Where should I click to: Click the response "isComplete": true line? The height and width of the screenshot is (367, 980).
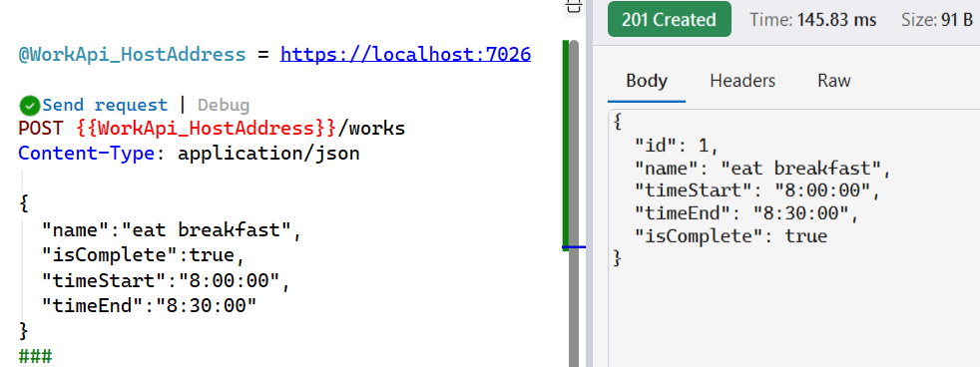click(732, 236)
